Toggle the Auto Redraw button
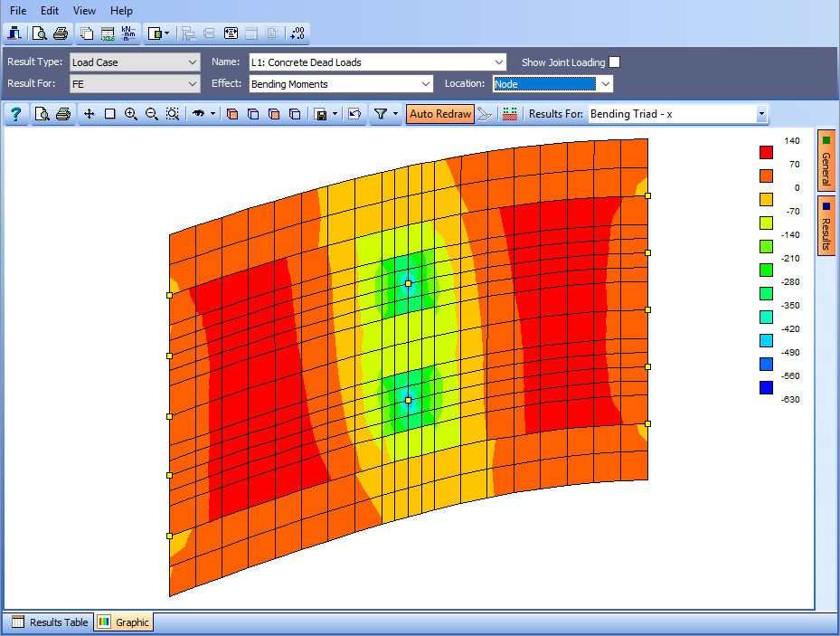 [x=440, y=114]
